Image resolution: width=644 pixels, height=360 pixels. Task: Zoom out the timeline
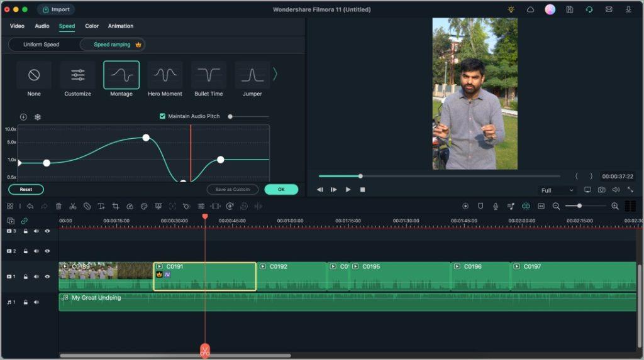click(x=556, y=206)
